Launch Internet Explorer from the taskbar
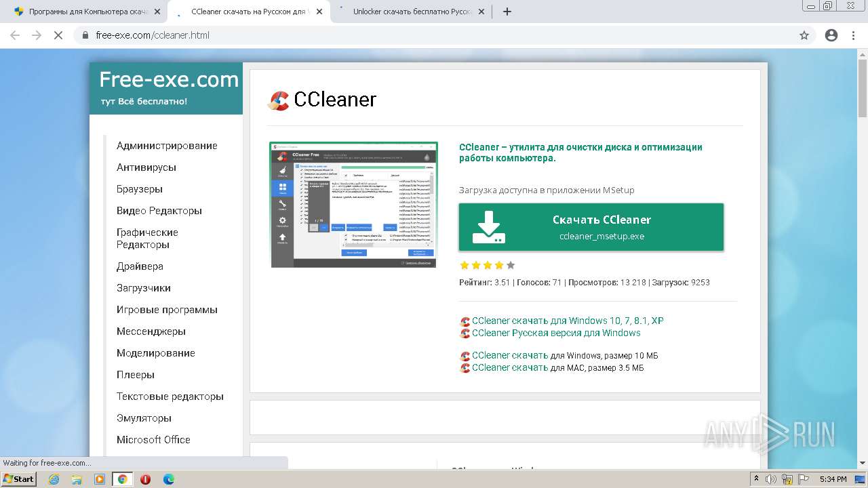 click(x=54, y=479)
